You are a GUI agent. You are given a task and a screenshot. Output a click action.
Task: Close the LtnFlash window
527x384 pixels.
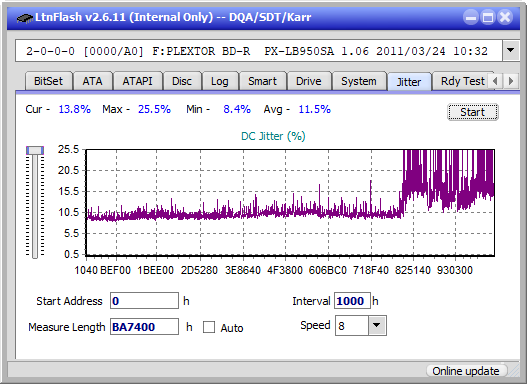click(x=504, y=17)
